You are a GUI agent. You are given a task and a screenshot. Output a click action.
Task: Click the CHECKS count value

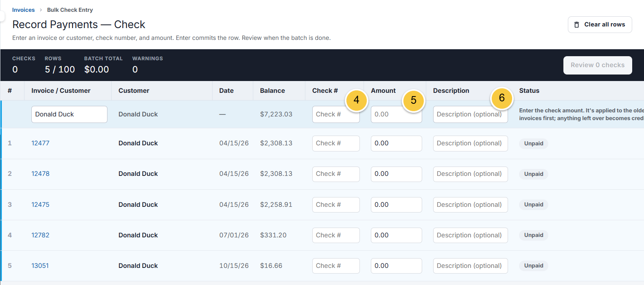coord(15,70)
